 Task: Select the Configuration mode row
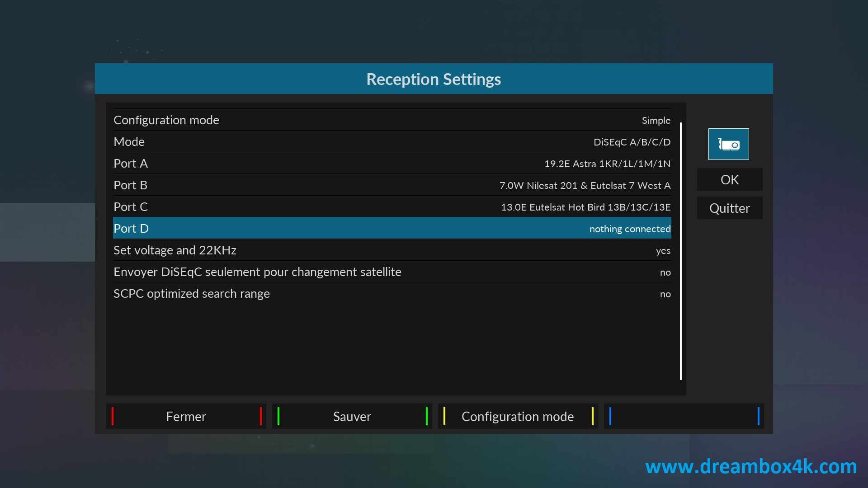(392, 120)
